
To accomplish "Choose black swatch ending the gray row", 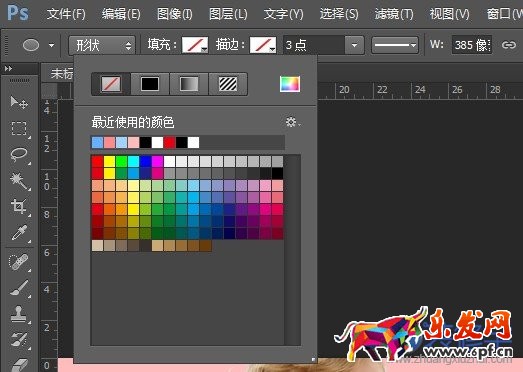I will click(278, 173).
